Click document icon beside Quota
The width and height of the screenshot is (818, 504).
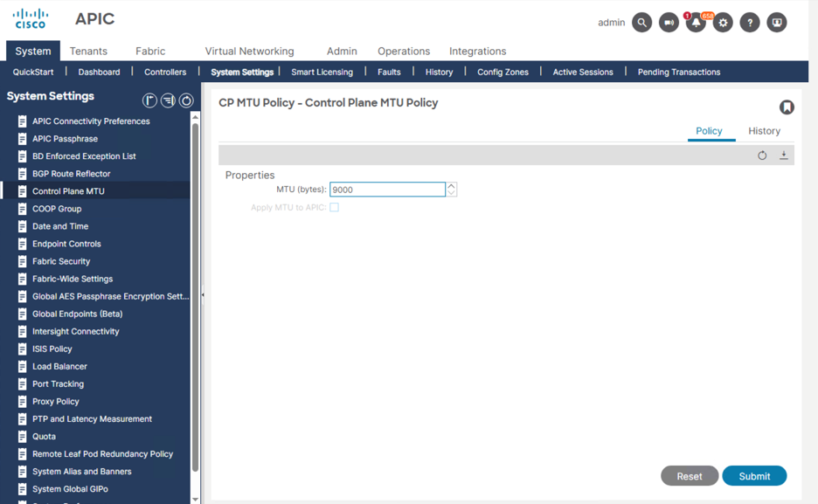coord(22,436)
